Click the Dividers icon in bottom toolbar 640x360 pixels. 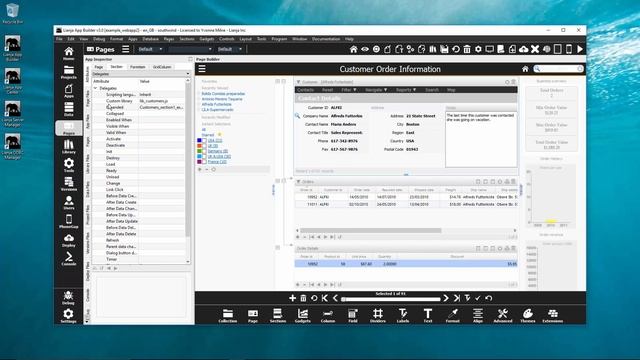coord(378,316)
